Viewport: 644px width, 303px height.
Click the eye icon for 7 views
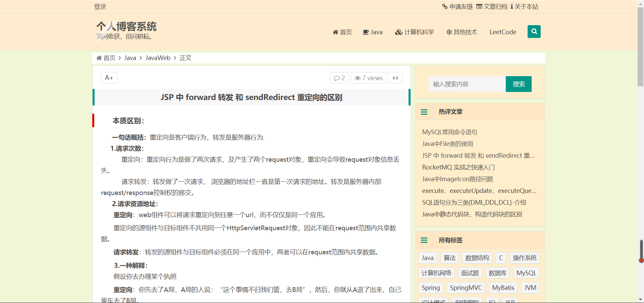358,78
